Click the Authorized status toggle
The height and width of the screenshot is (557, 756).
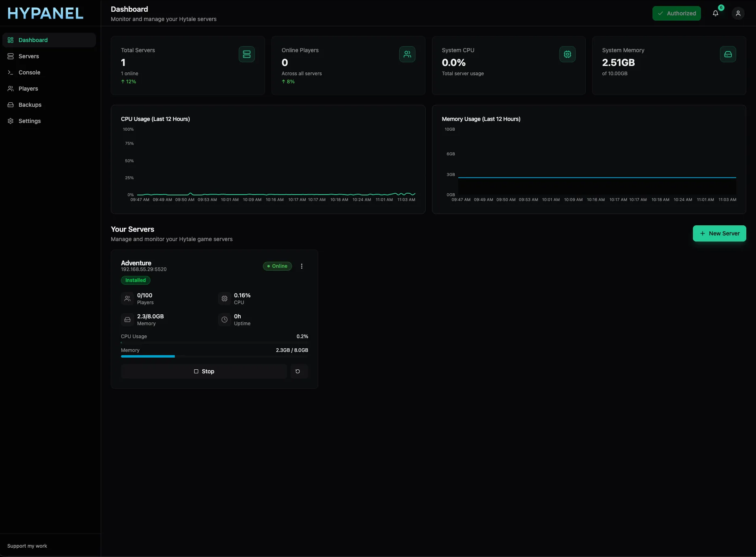point(676,13)
